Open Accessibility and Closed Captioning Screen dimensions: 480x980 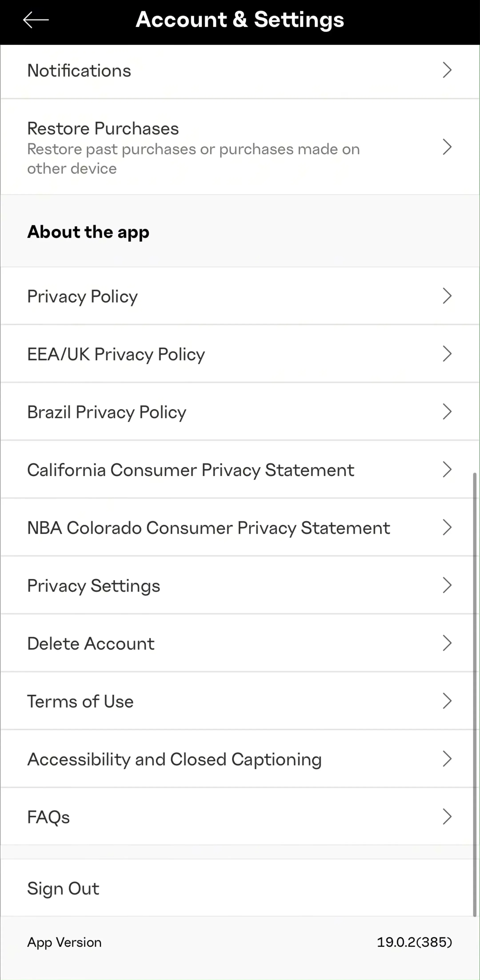point(240,759)
